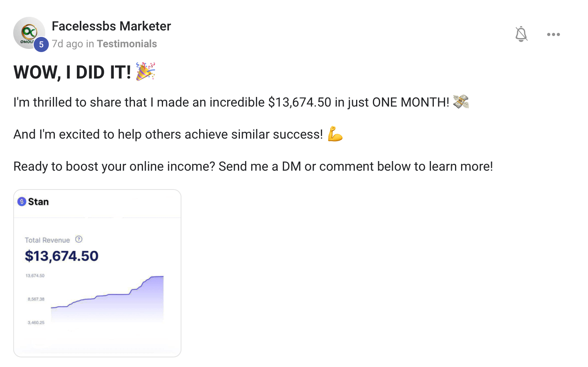Click the flexed bicep emoji
Viewport: 588px width, 367px height.
tap(335, 134)
